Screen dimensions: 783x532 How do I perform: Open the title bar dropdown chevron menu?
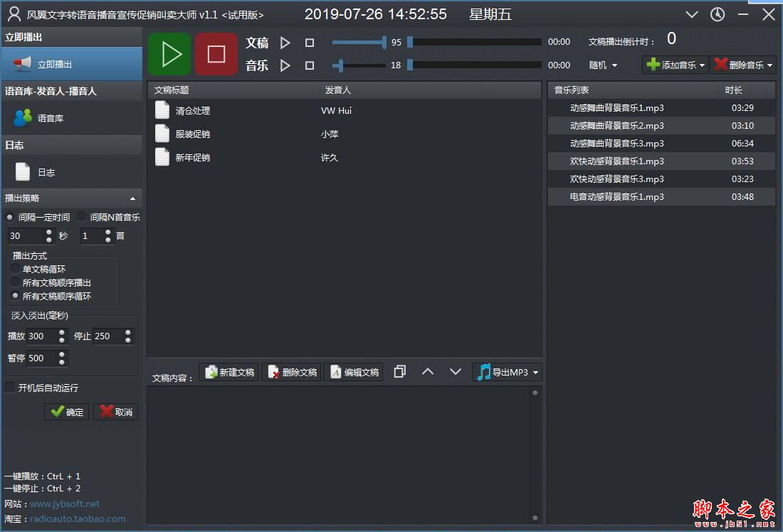pos(692,14)
